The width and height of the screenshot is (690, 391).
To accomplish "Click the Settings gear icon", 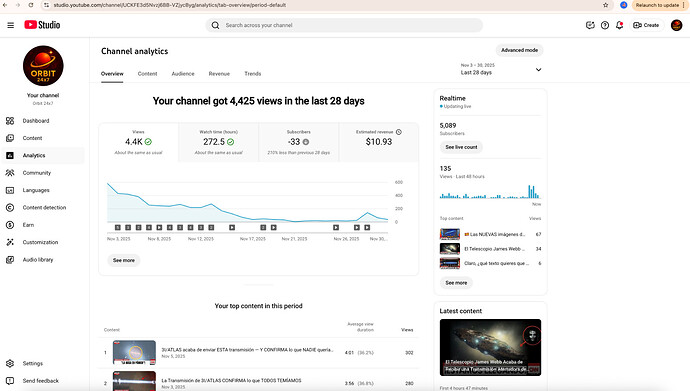I will click(10, 363).
